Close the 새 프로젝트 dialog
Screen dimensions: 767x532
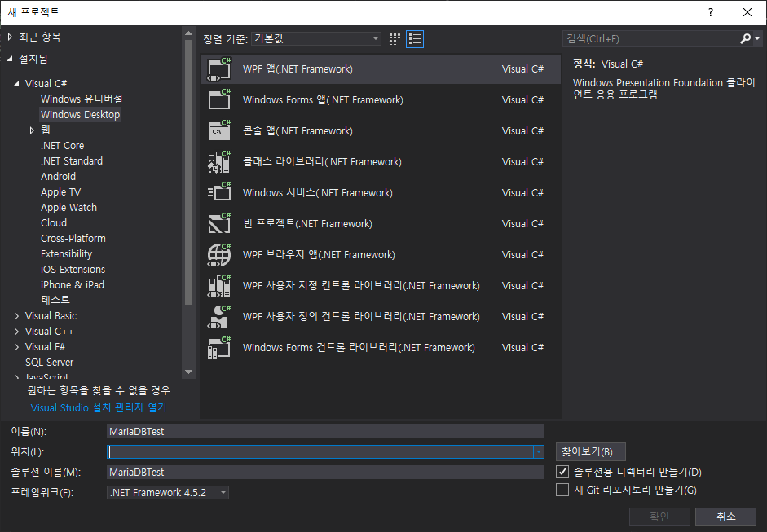[x=747, y=12]
